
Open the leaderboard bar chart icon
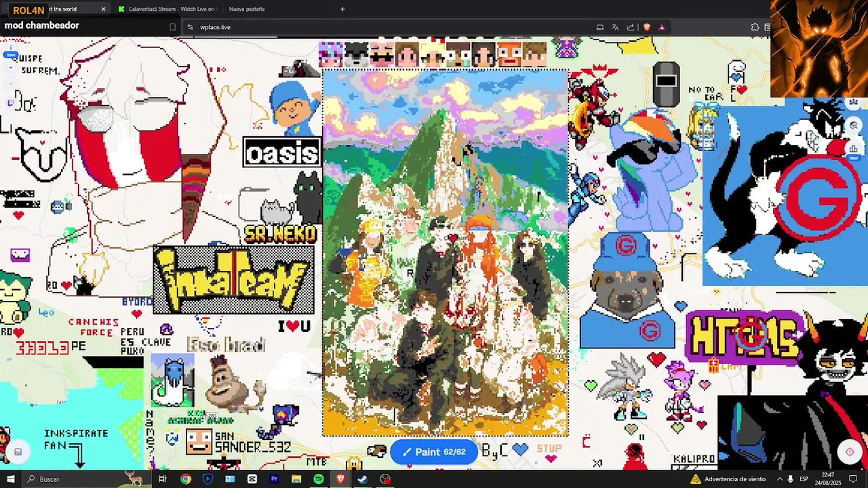click(x=853, y=148)
